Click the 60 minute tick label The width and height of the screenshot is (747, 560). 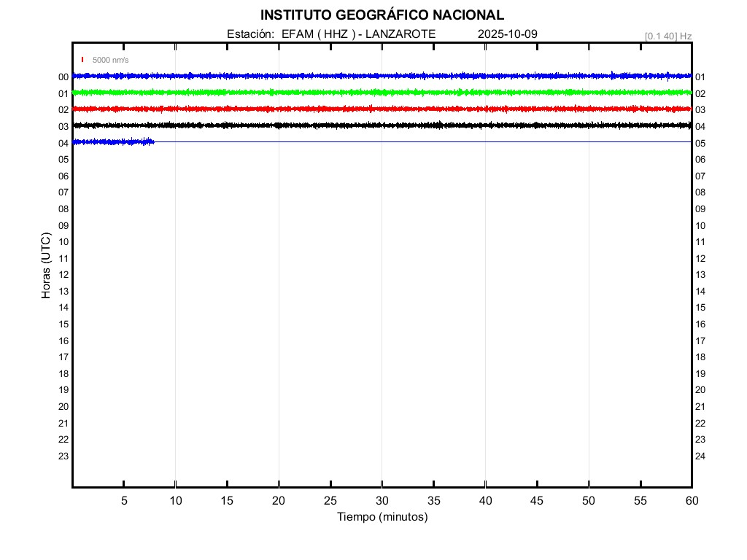pyautogui.click(x=691, y=500)
